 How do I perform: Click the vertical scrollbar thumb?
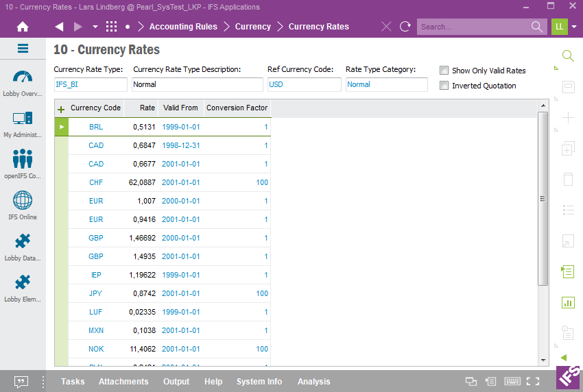(543, 199)
